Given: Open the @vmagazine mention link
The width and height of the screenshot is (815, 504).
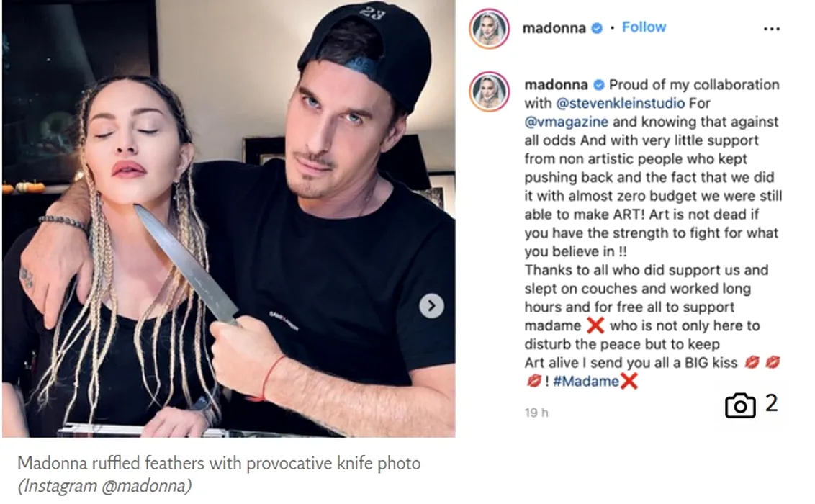Looking at the screenshot, I should (x=566, y=122).
